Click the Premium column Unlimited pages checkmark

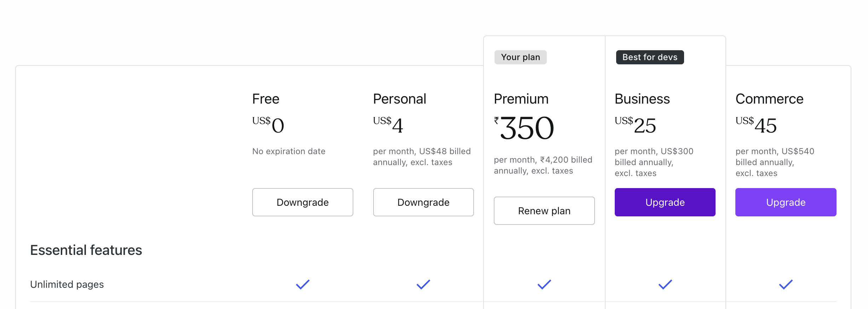(x=544, y=284)
